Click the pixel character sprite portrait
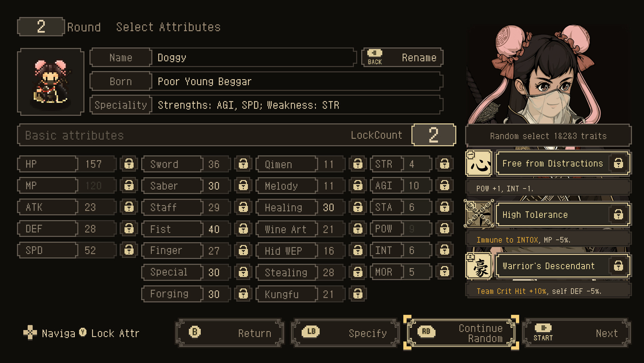The height and width of the screenshot is (363, 644). point(51,82)
